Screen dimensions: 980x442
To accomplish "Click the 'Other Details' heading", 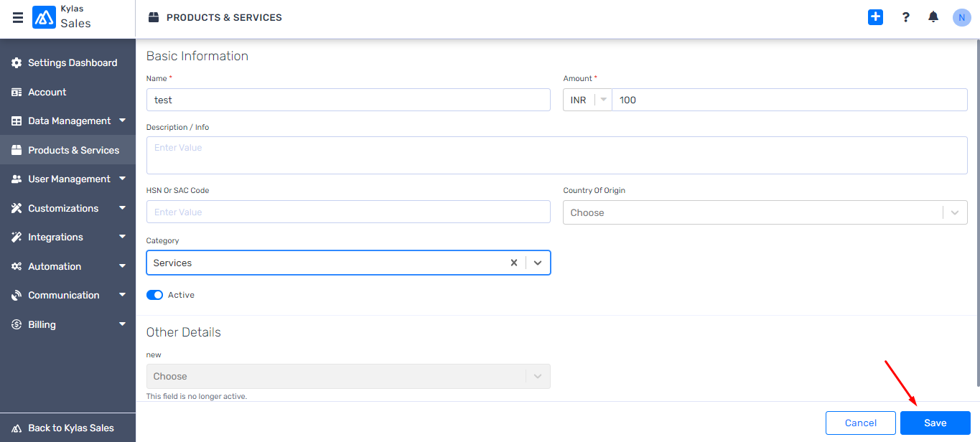I will click(x=184, y=332).
